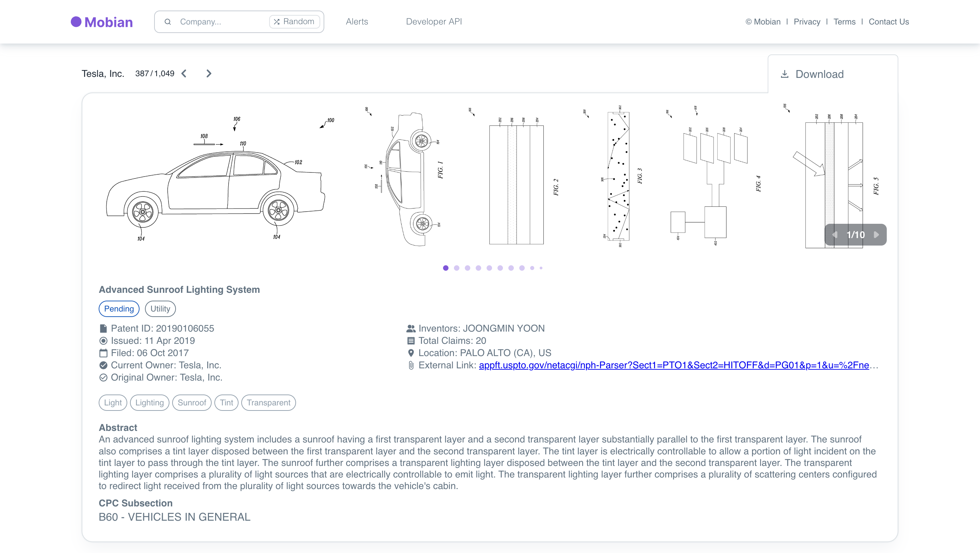Click the shuffle icon inside the Random button

tap(277, 22)
